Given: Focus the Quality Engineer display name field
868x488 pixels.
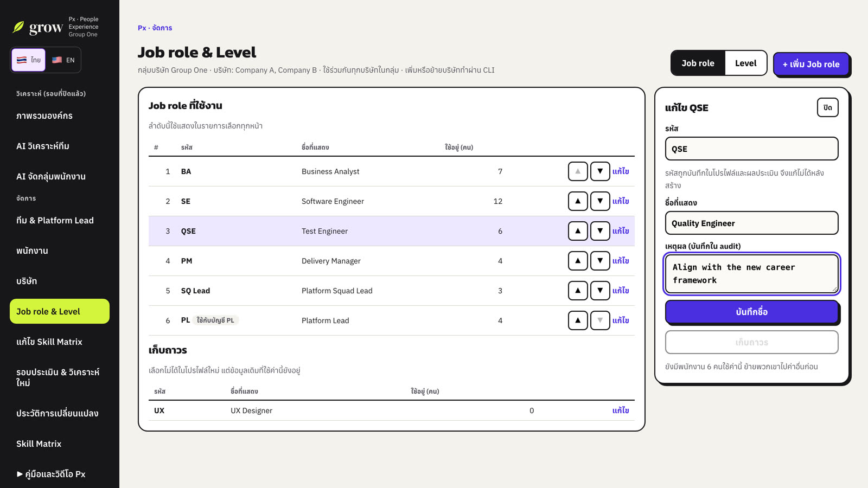Looking at the screenshot, I should click(751, 223).
